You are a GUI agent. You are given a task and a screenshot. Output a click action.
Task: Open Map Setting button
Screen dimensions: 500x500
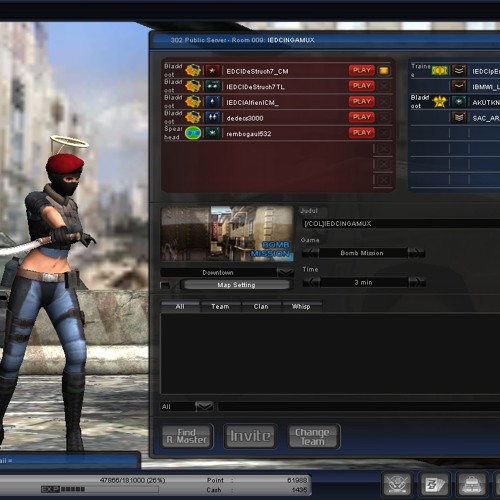click(236, 285)
